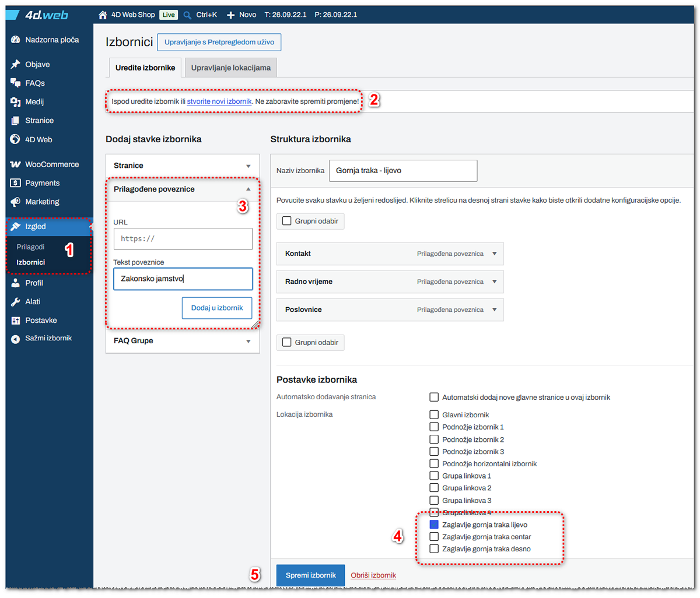Toggle Zaglavlje gornja traka centar checkbox
This screenshot has width=700, height=598.
point(434,537)
